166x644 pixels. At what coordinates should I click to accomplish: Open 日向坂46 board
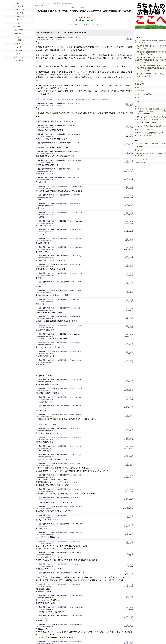click(x=18, y=50)
